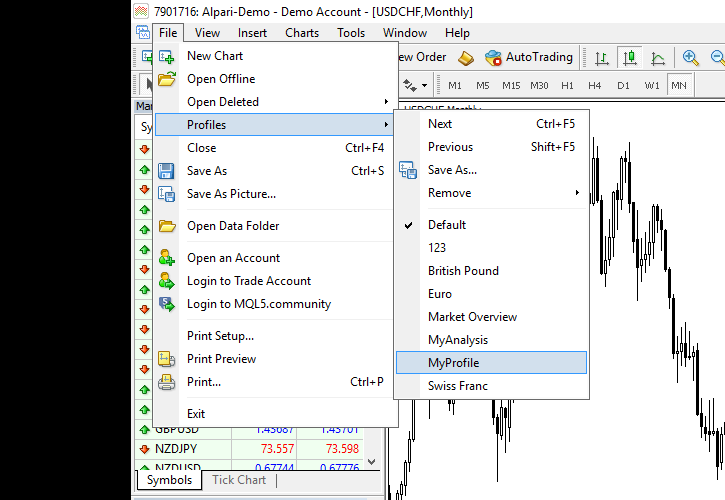Load the MyProfile profile
This screenshot has width=725, height=500.
coord(492,363)
